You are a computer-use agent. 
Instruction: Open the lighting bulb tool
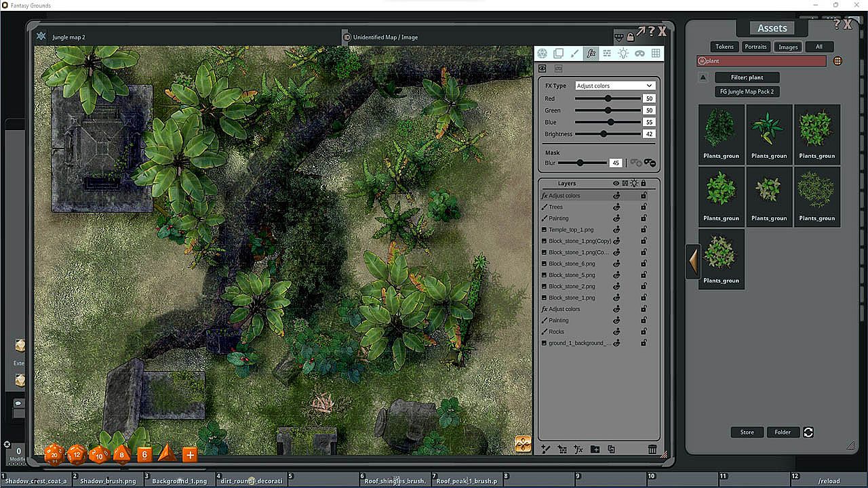623,54
